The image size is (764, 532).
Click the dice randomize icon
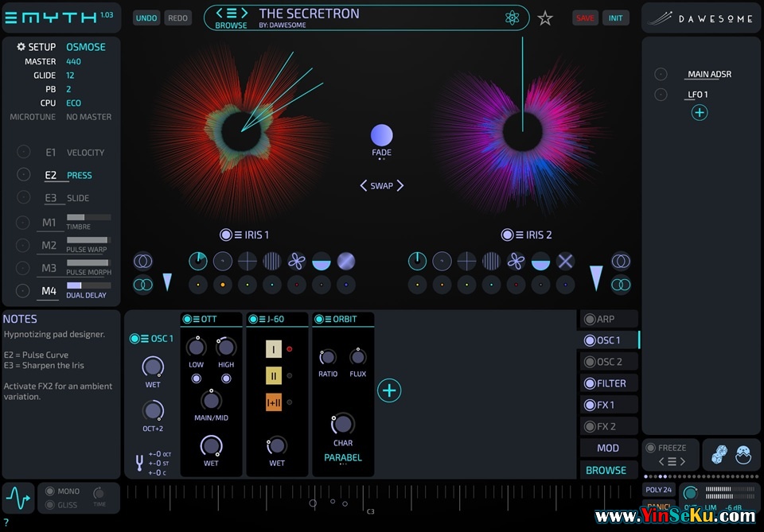[719, 454]
